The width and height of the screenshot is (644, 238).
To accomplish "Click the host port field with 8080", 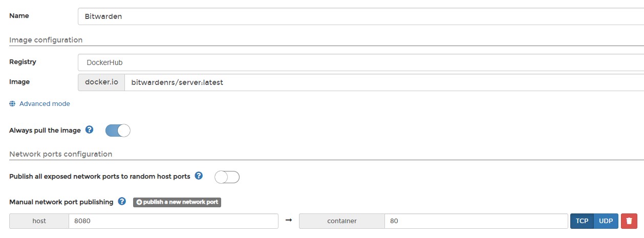I will pos(174,221).
